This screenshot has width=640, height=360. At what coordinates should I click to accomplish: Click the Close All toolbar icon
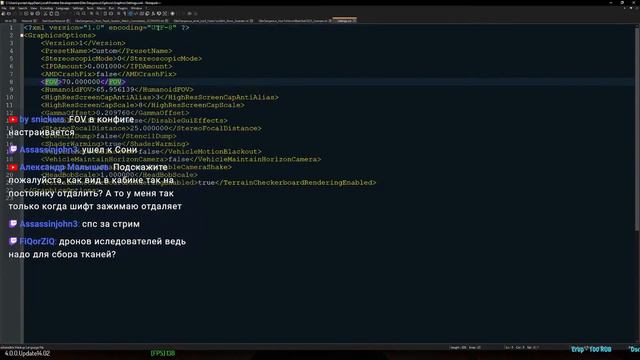[32, 13]
